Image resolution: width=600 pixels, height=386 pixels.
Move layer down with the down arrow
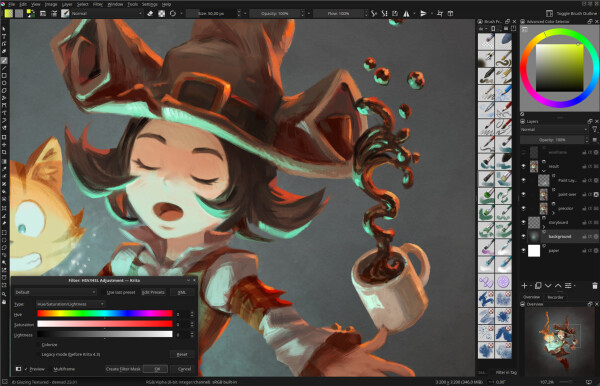click(x=548, y=286)
